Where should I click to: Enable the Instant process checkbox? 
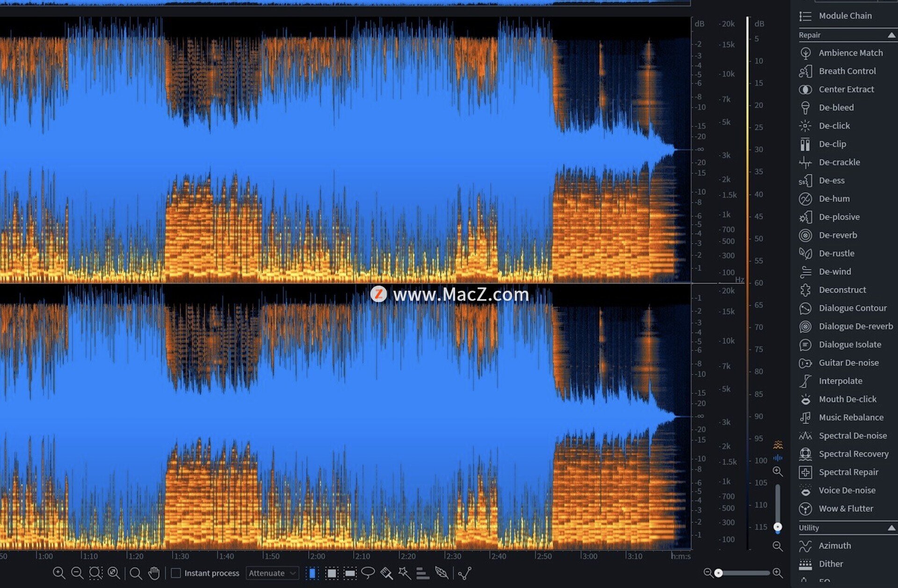[x=176, y=573]
